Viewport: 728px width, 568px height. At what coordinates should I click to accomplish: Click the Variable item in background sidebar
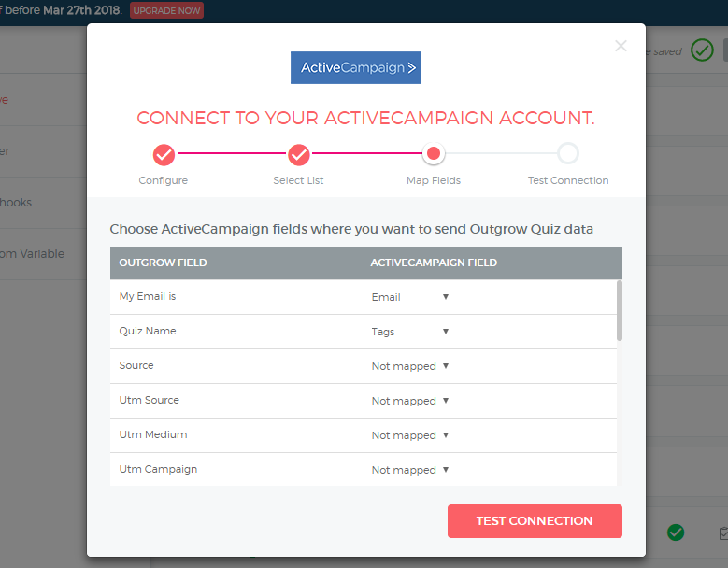[x=33, y=254]
